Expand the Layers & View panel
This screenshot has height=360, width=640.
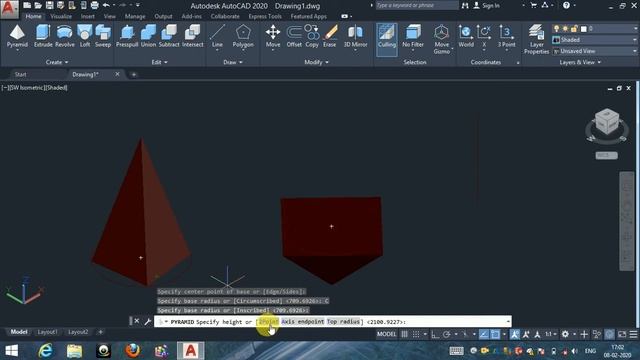pos(580,62)
